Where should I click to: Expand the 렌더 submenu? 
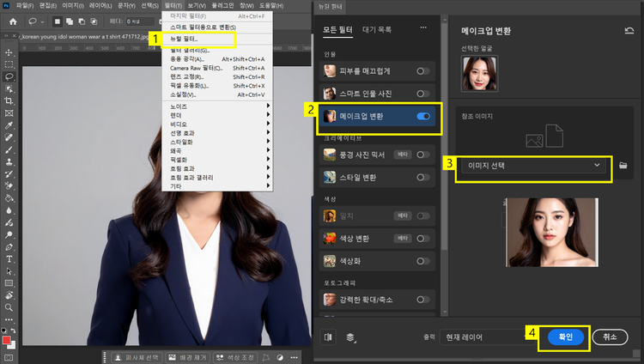point(217,115)
